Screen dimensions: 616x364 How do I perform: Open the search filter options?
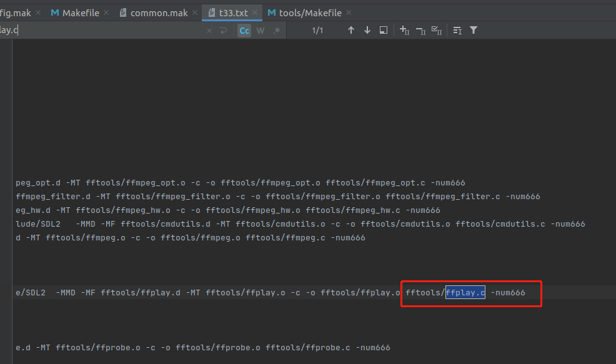pos(474,30)
